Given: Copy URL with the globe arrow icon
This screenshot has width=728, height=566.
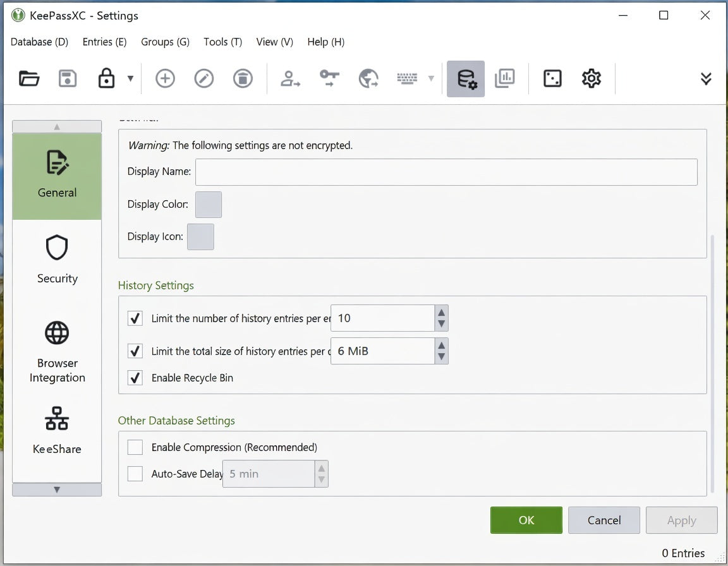Looking at the screenshot, I should [368, 78].
